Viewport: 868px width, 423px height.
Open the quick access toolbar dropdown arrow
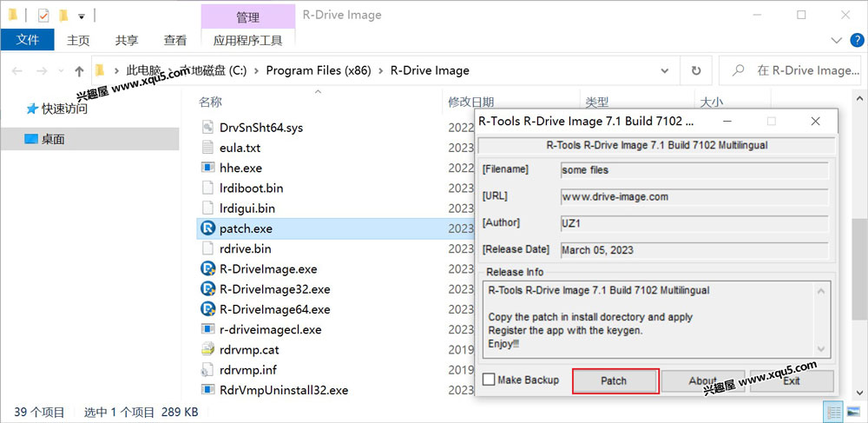pos(82,16)
